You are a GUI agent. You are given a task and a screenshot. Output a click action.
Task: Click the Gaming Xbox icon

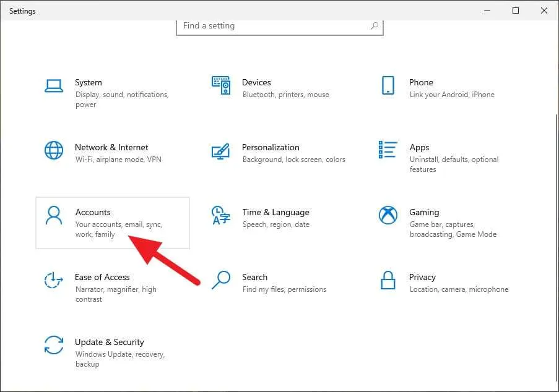pos(388,215)
